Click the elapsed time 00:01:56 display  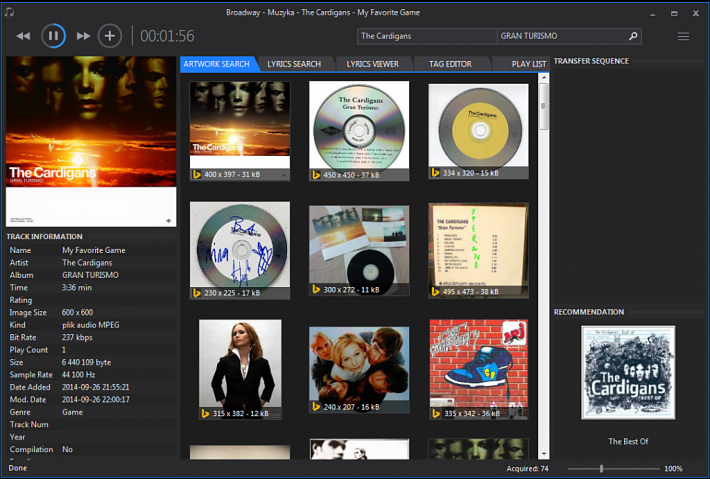[167, 36]
